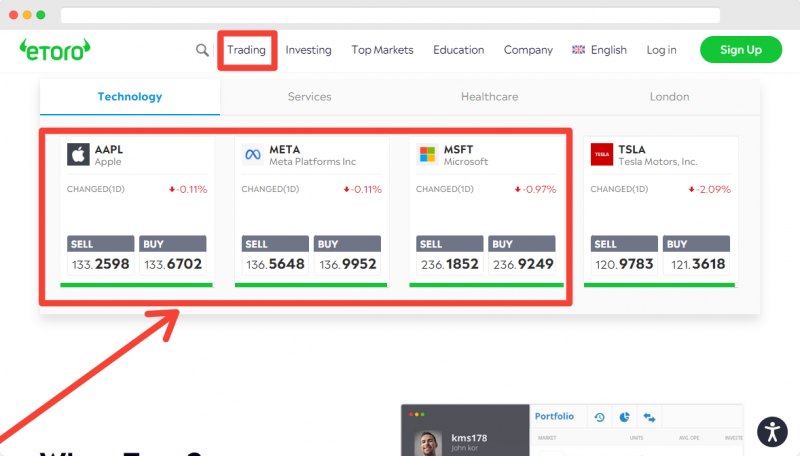Click the kms178 username text
This screenshot has width=800, height=456.
pos(469,438)
